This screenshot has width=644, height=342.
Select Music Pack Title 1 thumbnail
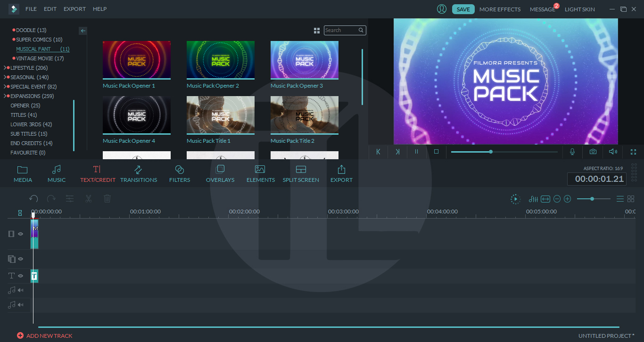(x=221, y=115)
